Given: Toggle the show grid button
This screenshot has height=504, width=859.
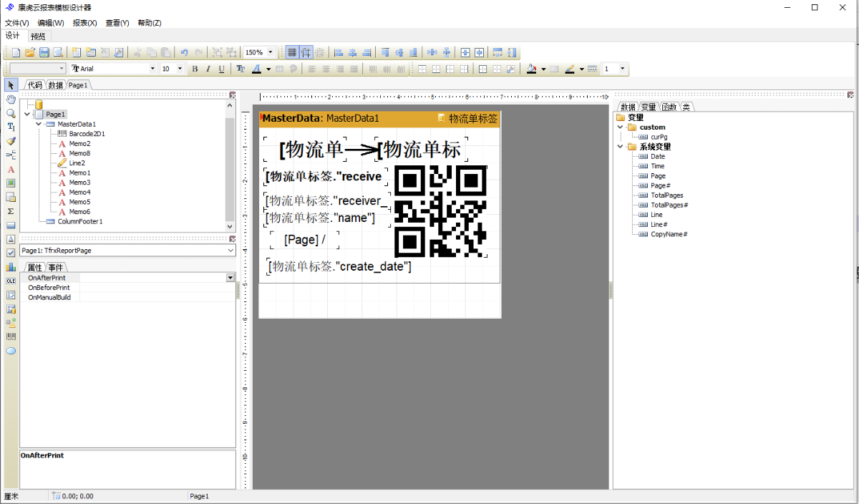Looking at the screenshot, I should (292, 52).
